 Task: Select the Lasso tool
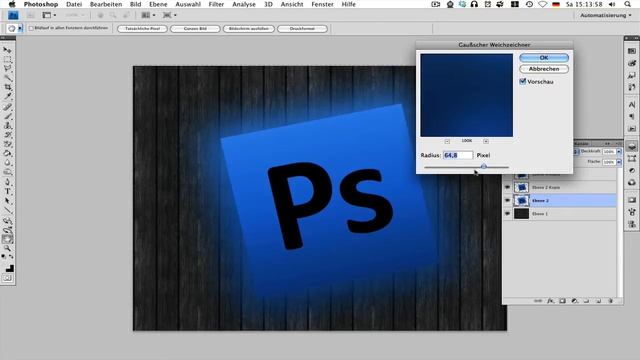click(x=7, y=69)
